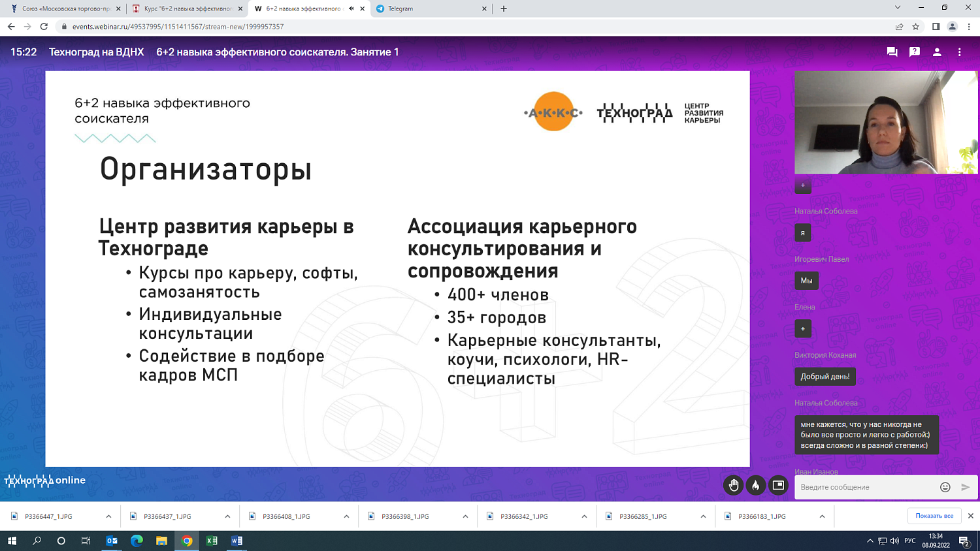
Task: Expand options for download P3366408_1.JPG
Action: pyautogui.click(x=346, y=516)
